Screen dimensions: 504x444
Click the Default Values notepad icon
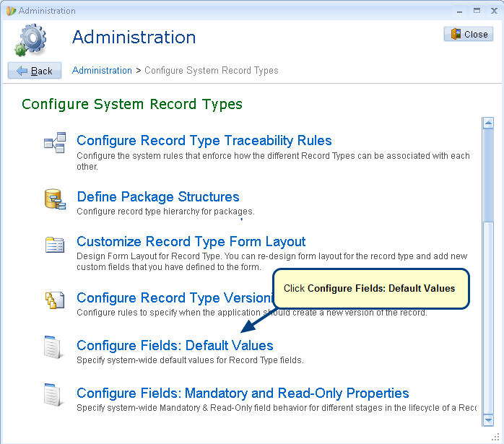(x=53, y=347)
